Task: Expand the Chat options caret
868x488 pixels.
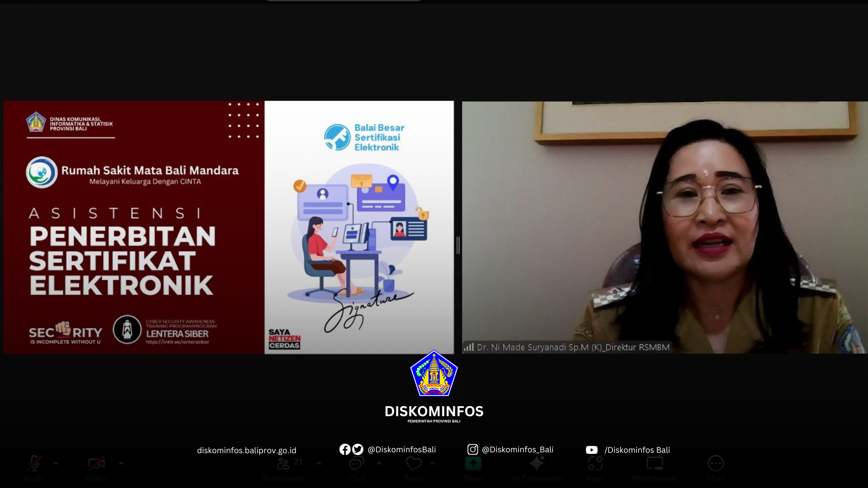Action: (x=379, y=463)
